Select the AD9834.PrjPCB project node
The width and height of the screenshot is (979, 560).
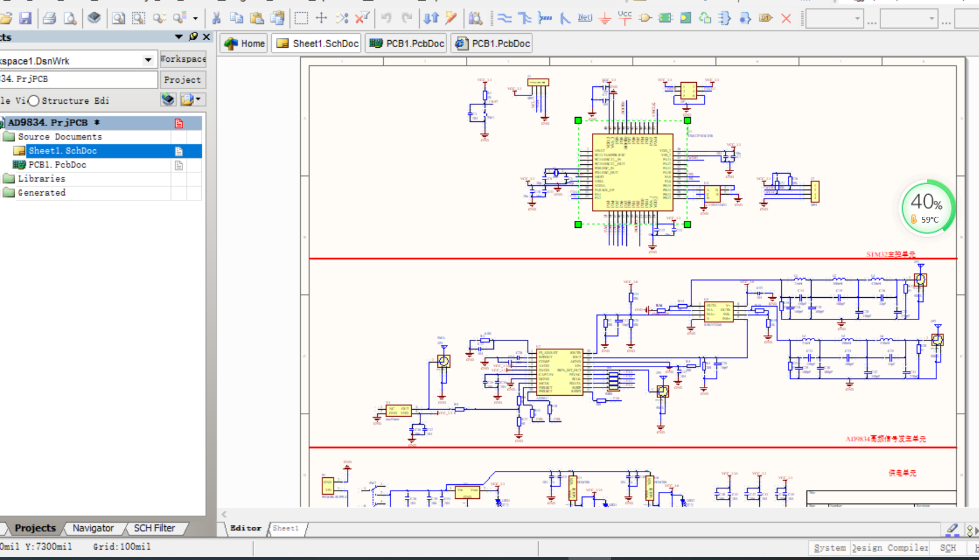coord(101,122)
